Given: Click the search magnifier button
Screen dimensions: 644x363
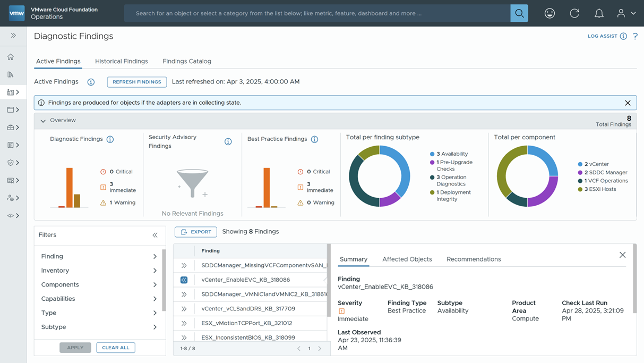Looking at the screenshot, I should tap(519, 13).
